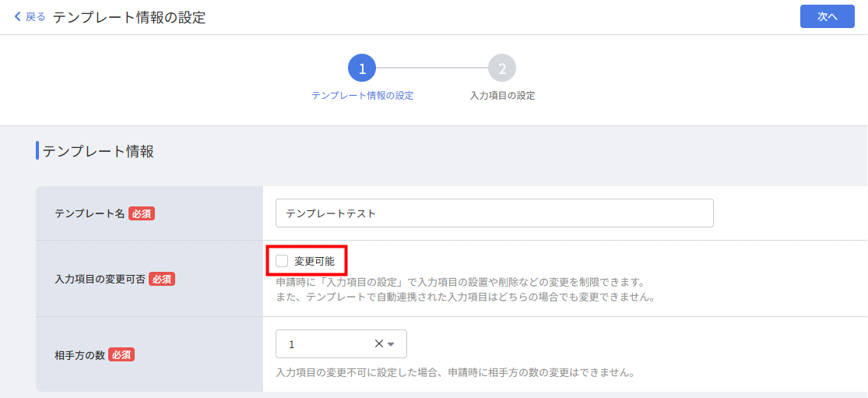Click the 必須 badge beside 相手方の数

point(121,354)
